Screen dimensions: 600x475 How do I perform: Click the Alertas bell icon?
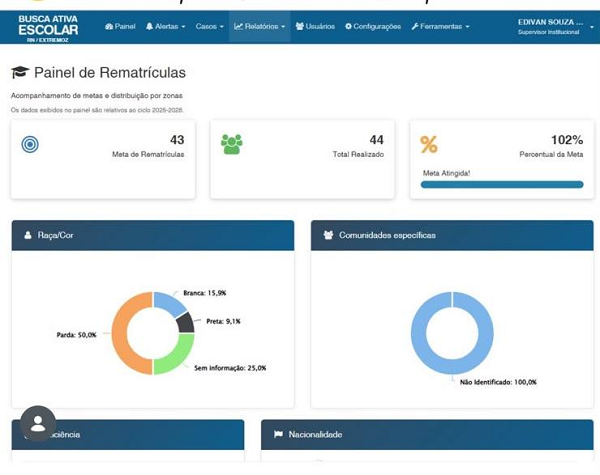coord(149,26)
